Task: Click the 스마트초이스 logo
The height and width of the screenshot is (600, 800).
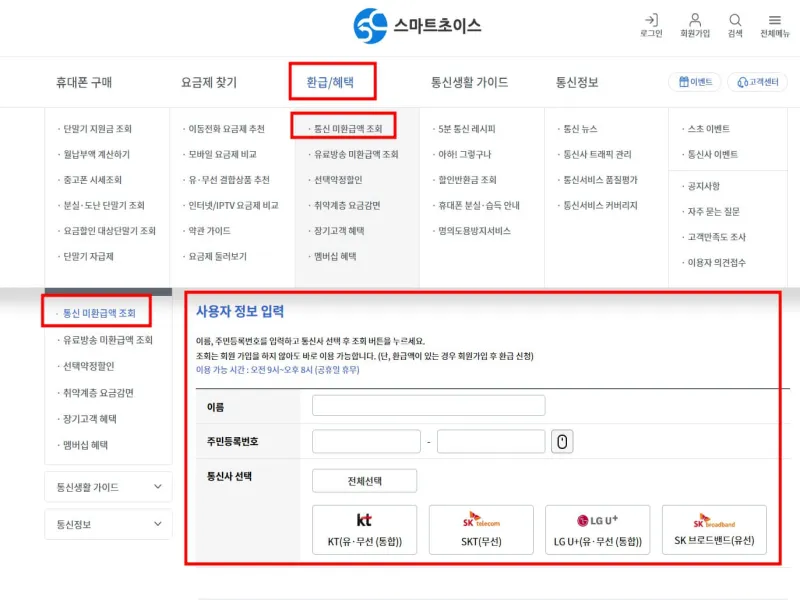Action: click(x=417, y=25)
